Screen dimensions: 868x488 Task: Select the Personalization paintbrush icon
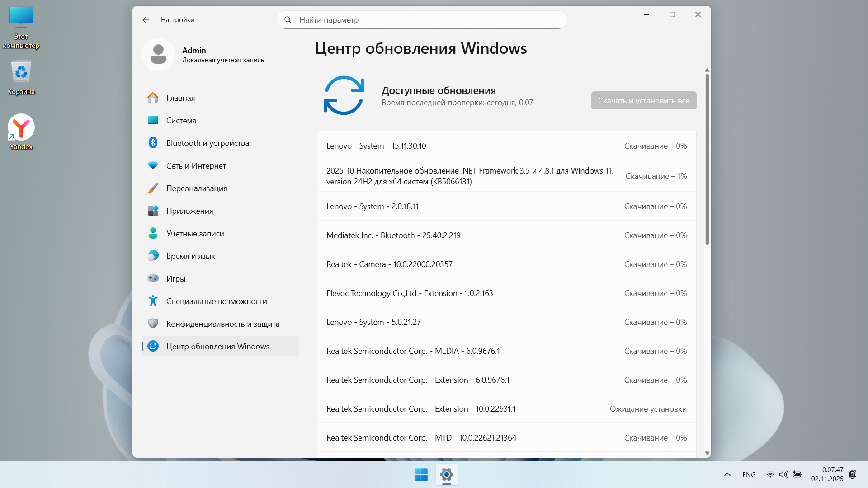[153, 188]
